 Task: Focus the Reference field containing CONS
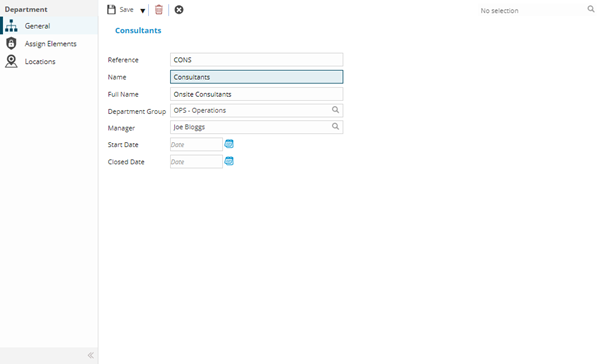coord(256,60)
